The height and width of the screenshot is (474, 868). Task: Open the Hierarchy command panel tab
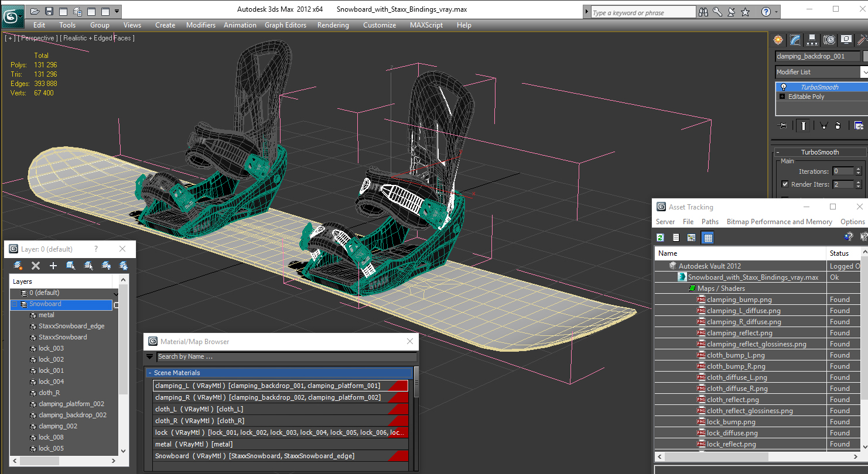812,40
